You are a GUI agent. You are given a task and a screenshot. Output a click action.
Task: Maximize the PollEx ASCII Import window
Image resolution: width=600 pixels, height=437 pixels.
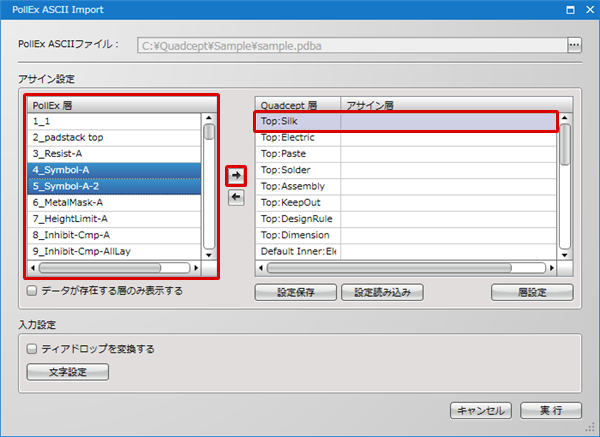[570, 10]
